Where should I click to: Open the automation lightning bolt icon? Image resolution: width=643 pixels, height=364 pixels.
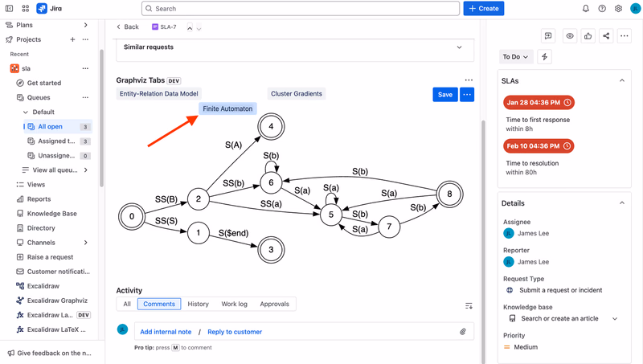click(545, 56)
